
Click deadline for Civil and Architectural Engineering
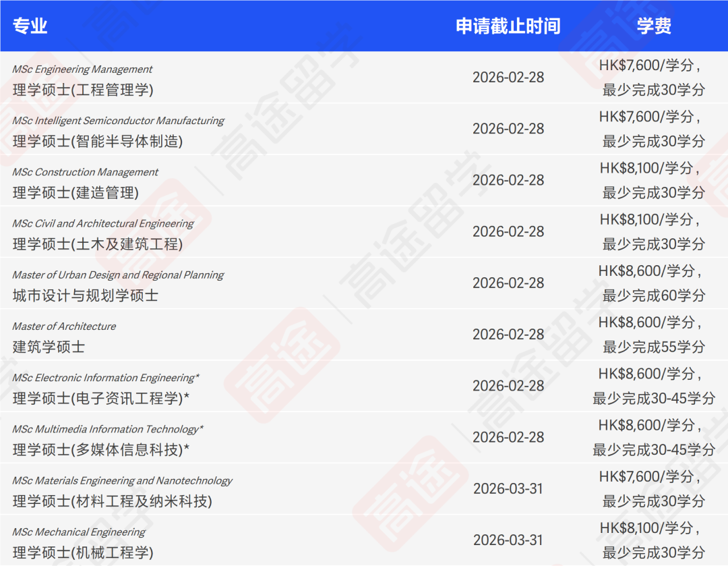[x=508, y=231]
